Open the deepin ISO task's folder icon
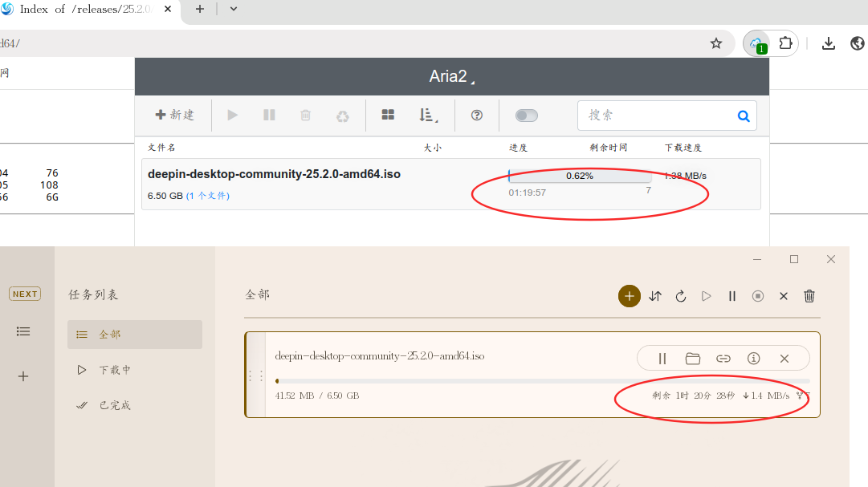The image size is (868, 487). point(692,359)
